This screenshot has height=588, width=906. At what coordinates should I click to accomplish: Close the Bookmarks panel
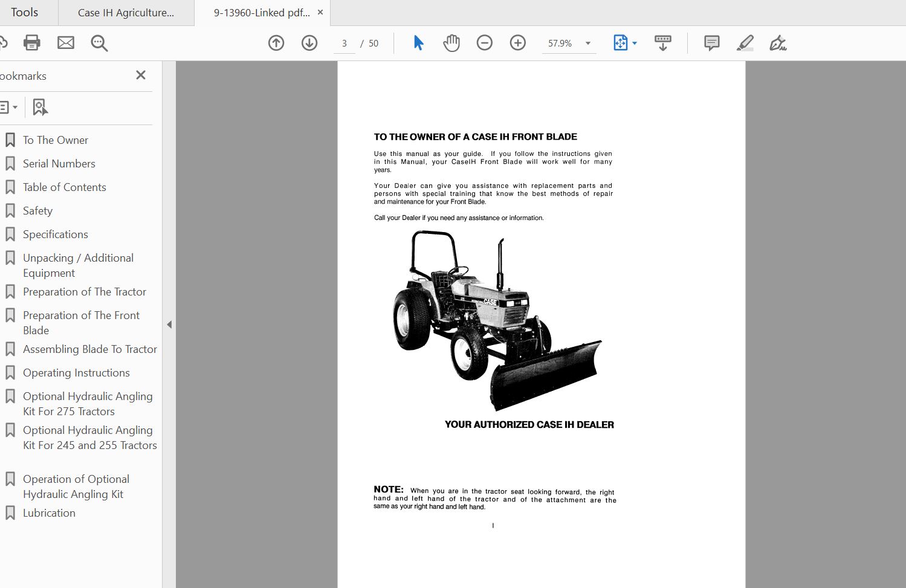pyautogui.click(x=141, y=76)
